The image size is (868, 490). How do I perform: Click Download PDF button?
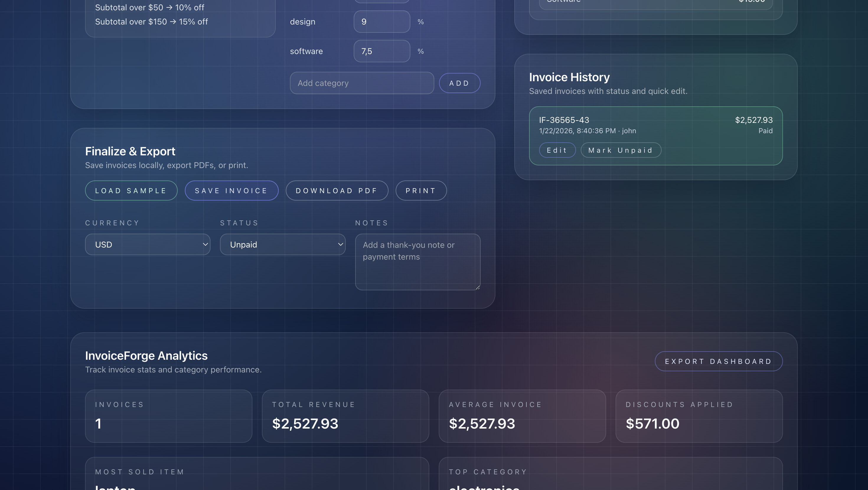(x=337, y=191)
